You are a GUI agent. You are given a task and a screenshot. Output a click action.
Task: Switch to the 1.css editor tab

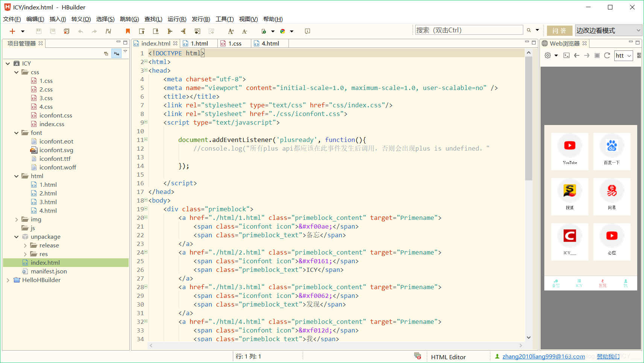pyautogui.click(x=235, y=44)
